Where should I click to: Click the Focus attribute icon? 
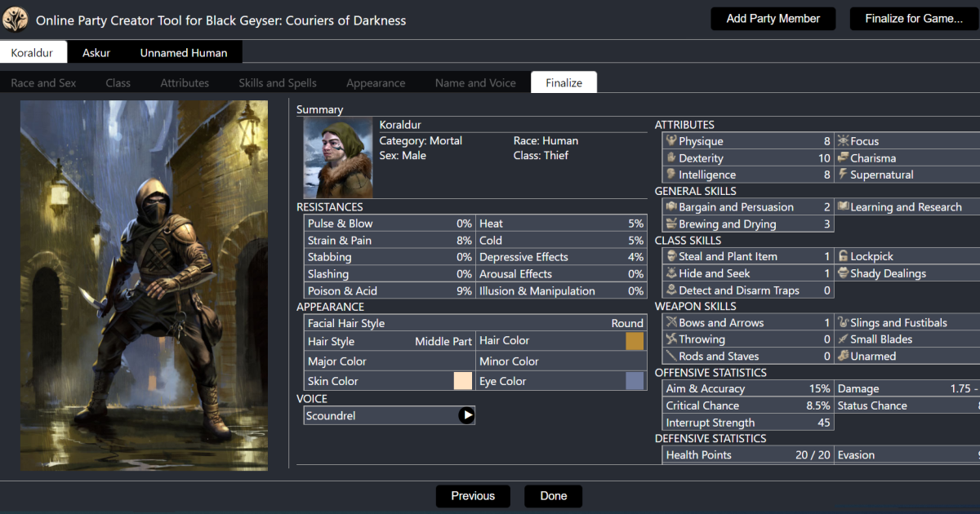pyautogui.click(x=843, y=141)
